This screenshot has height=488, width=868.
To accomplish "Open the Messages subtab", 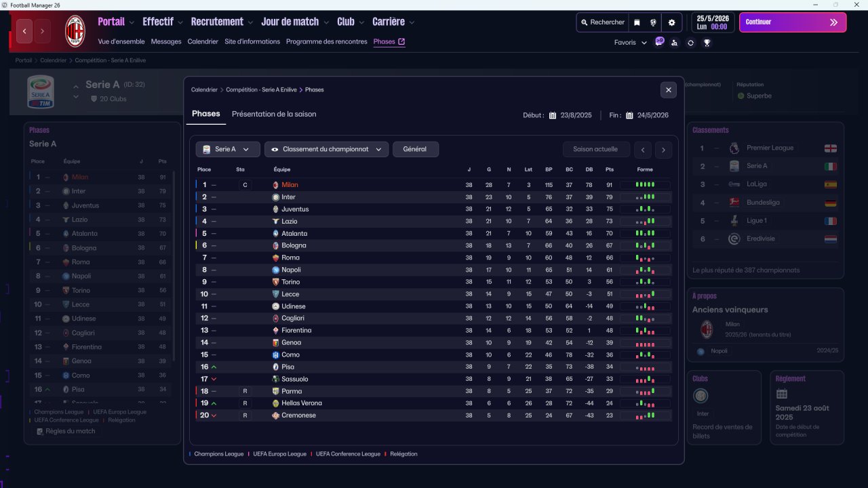I will (x=166, y=41).
